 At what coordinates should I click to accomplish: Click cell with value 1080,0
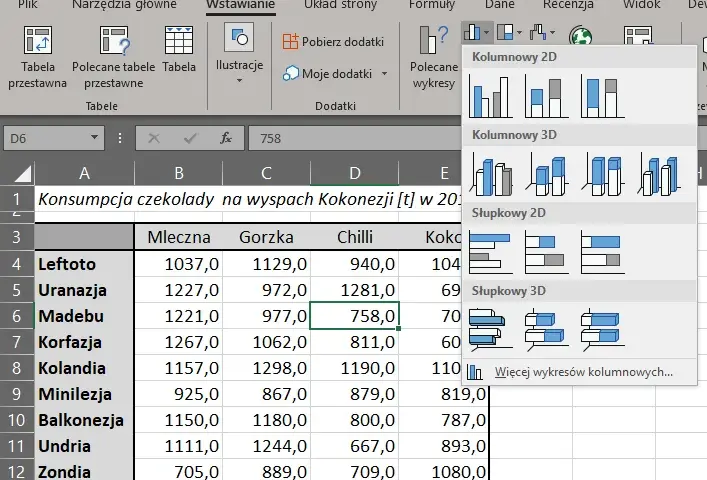pos(444,471)
